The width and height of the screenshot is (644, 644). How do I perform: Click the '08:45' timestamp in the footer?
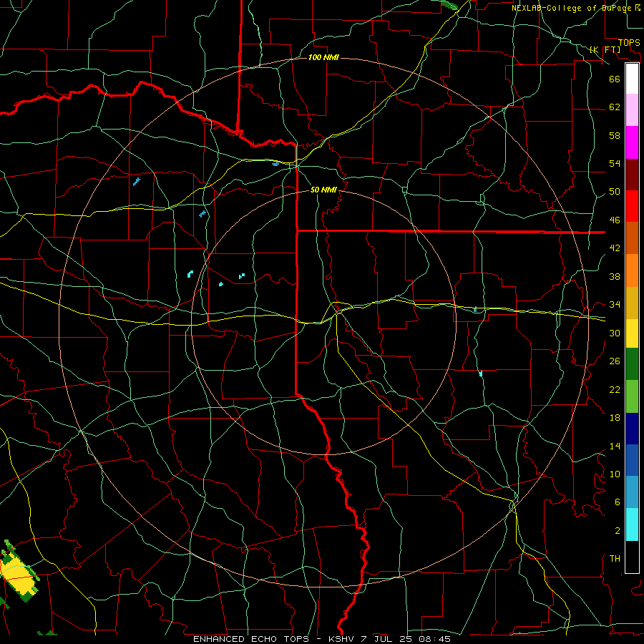(435, 639)
